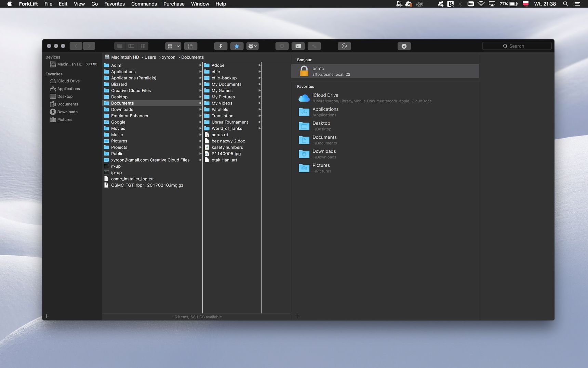Image resolution: width=588 pixels, height=368 pixels.
Task: Expand the Creative Cloud Files folder arrow
Action: [200, 90]
